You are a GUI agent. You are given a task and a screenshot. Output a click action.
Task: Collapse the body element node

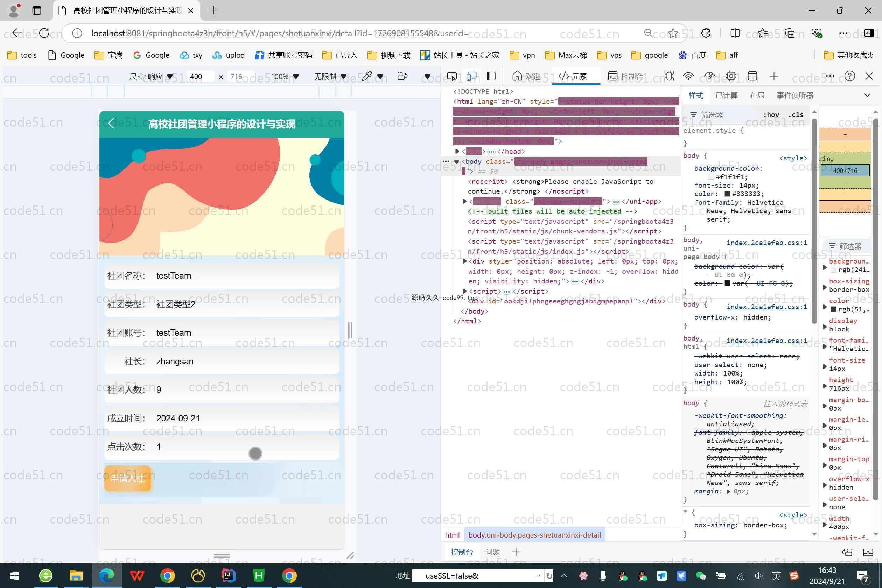point(457,162)
